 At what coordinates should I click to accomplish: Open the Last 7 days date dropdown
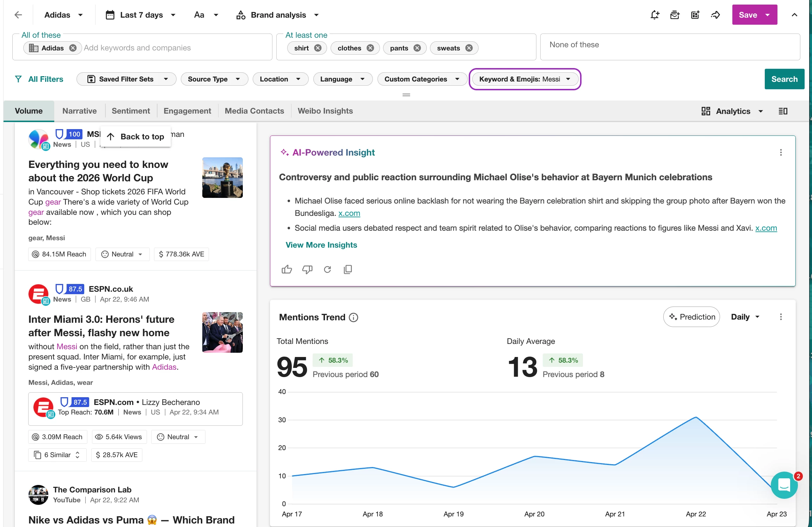141,15
